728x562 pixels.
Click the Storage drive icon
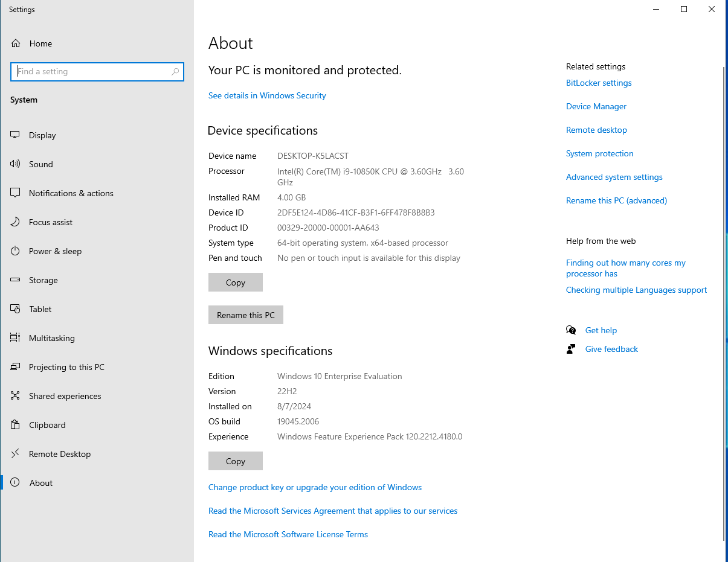coord(16,280)
